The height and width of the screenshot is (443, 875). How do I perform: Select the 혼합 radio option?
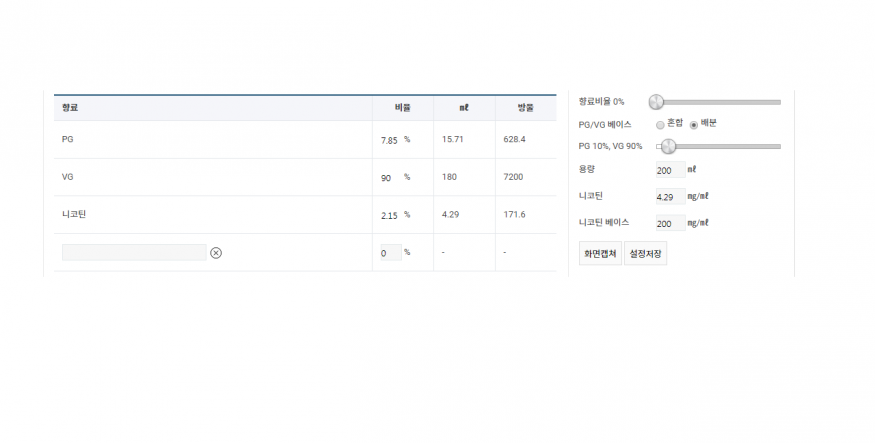click(x=660, y=124)
